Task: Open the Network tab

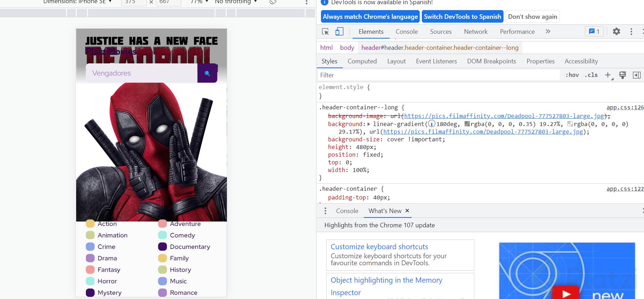Action: point(476,32)
